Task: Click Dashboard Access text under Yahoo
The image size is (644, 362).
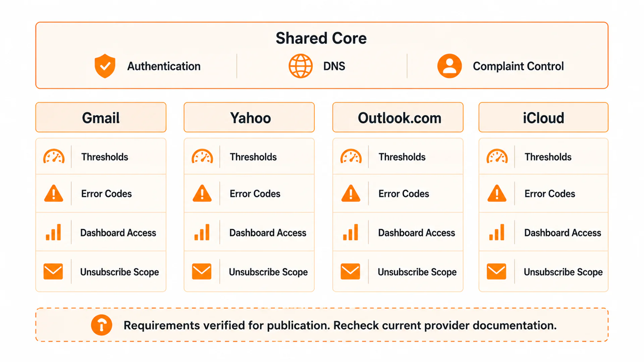Action: (x=268, y=233)
